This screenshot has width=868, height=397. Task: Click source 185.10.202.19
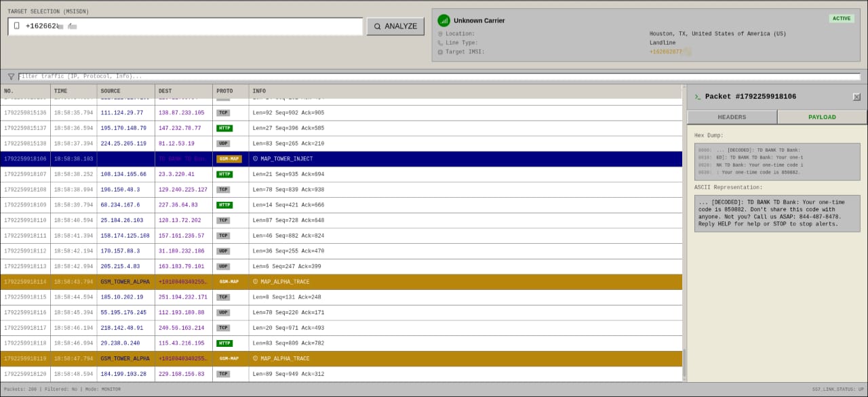122,297
